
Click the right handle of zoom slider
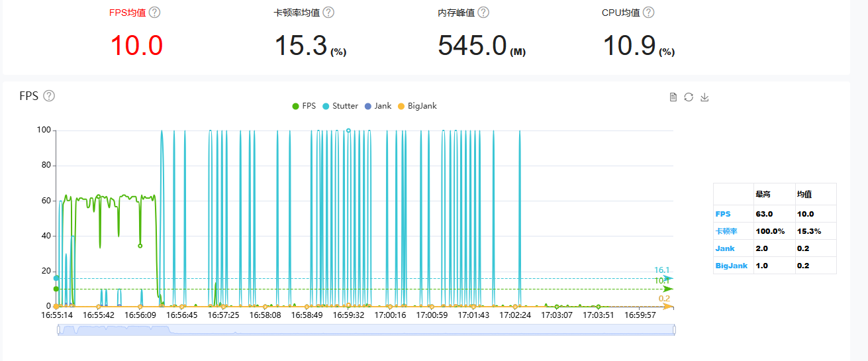(x=674, y=330)
